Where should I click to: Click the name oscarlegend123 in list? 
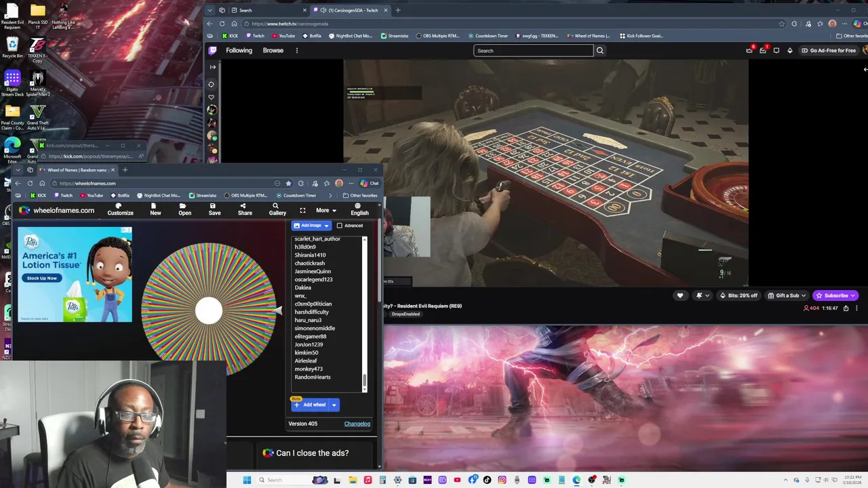pyautogui.click(x=313, y=279)
